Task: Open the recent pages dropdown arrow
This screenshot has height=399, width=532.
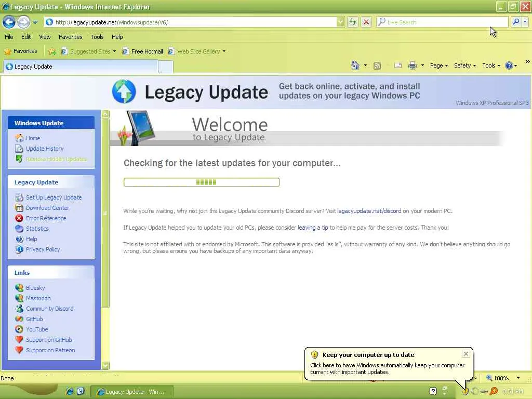Action: 35,22
